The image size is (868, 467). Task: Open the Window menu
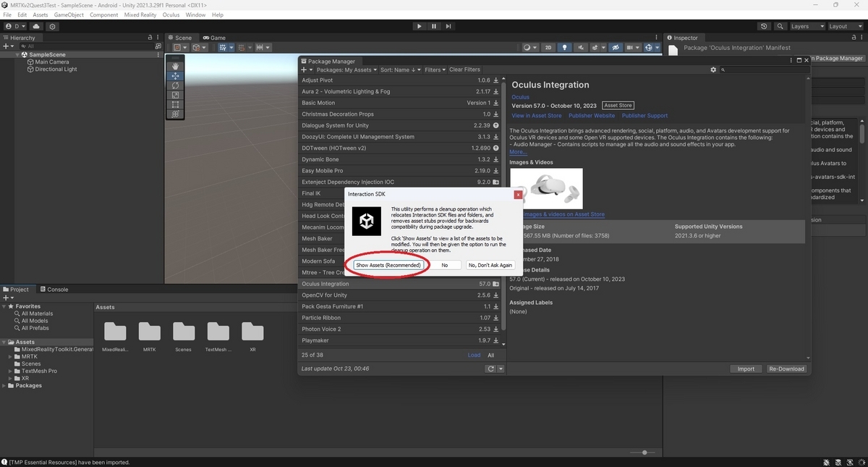click(195, 14)
